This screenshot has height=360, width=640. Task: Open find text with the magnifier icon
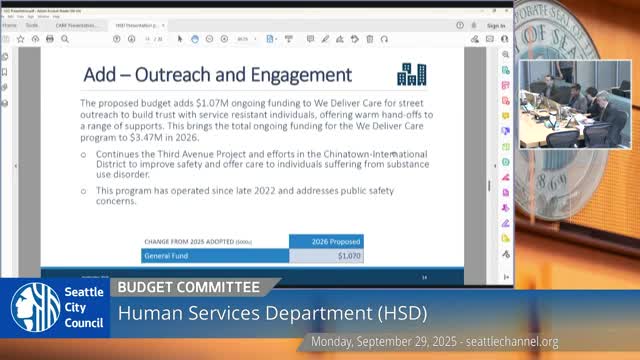pyautogui.click(x=65, y=39)
